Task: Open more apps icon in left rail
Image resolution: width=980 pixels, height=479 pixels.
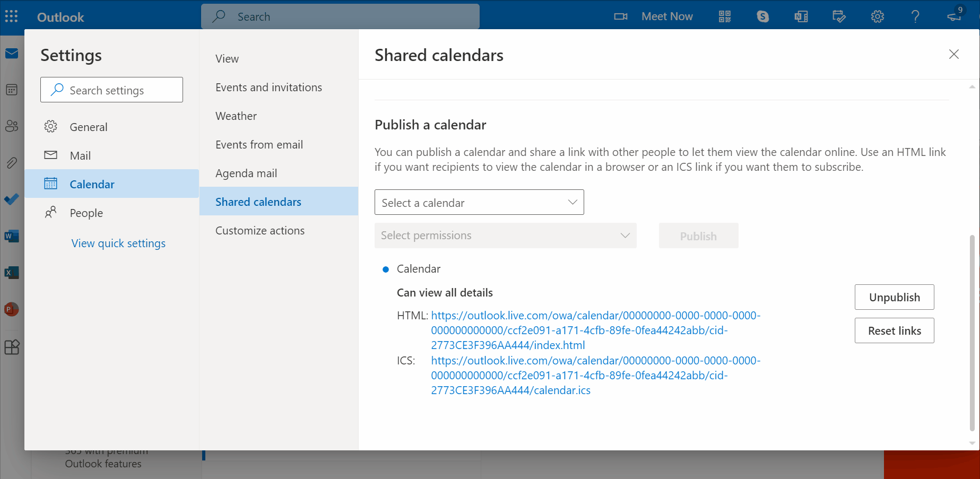Action: (x=12, y=347)
